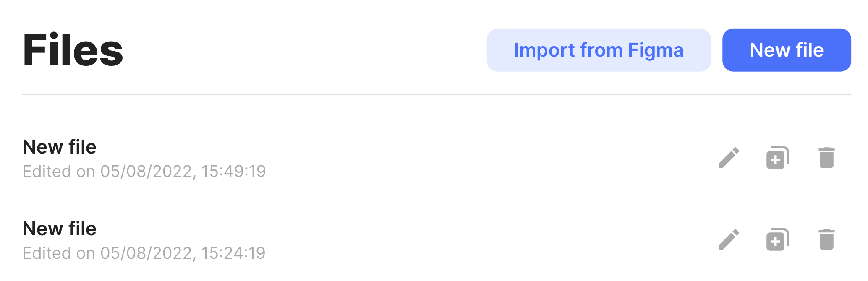Image resolution: width=868 pixels, height=281 pixels.
Task: Click the pencil edit icon for the 15:24:19 file
Action: point(729,239)
